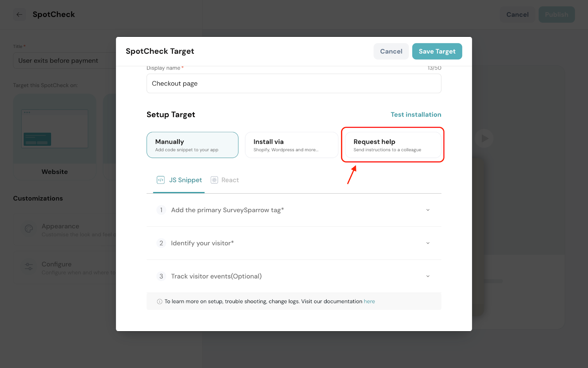This screenshot has height=368, width=588.
Task: Click the React atom icon
Action: pyautogui.click(x=214, y=180)
